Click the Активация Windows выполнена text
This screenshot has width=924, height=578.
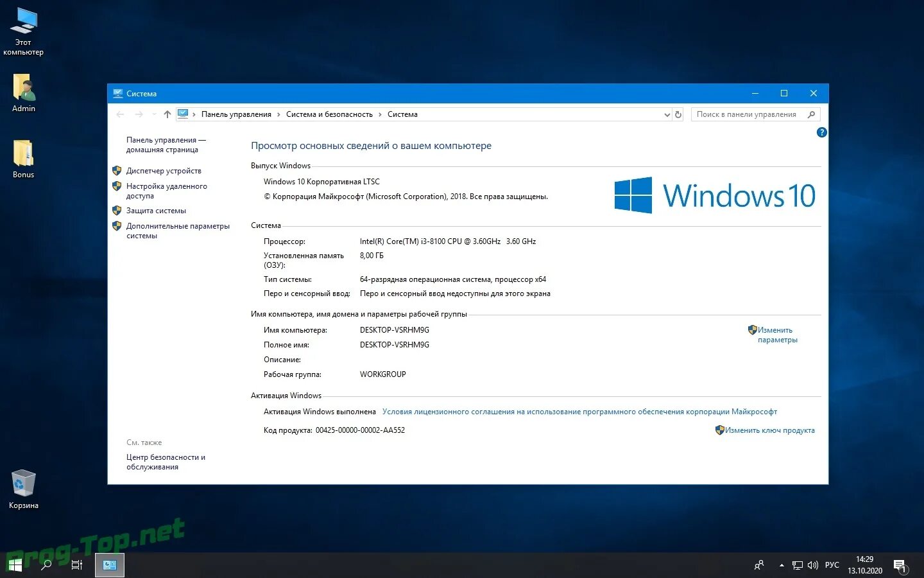320,412
